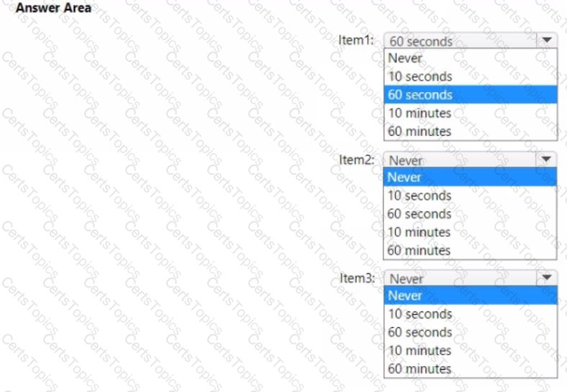Click the Item3 combo box showing Never
Image resolution: width=567 pixels, height=392 pixels.
pos(471,278)
